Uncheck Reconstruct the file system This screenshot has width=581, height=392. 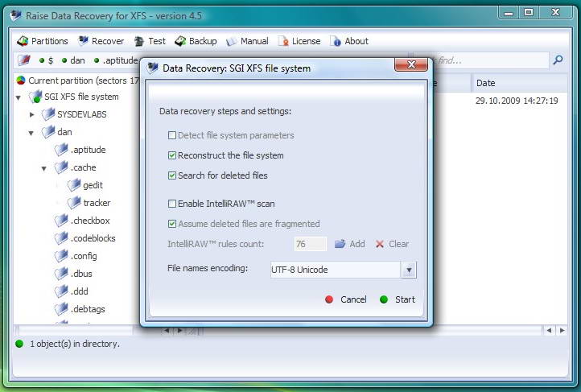tap(172, 155)
